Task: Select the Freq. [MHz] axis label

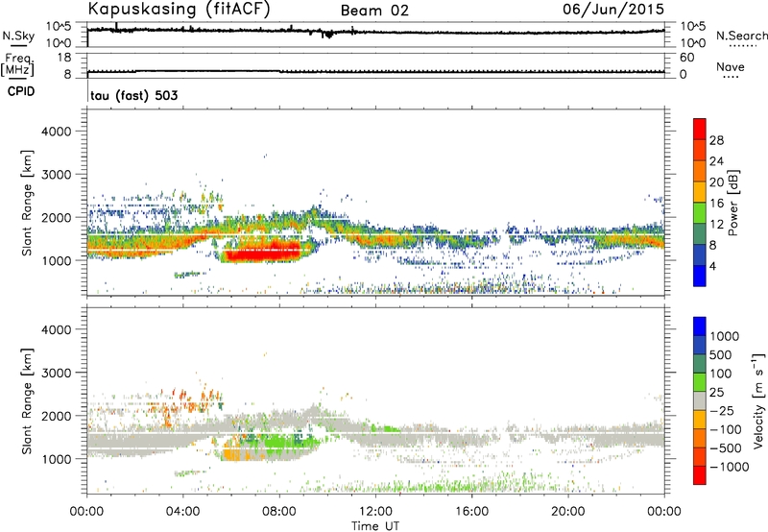Action: pyautogui.click(x=17, y=64)
